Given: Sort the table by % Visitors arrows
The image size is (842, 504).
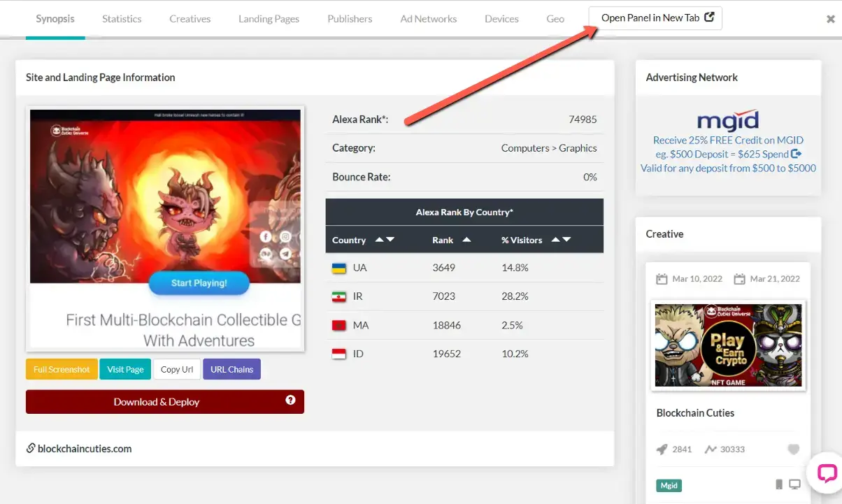Looking at the screenshot, I should coord(562,240).
